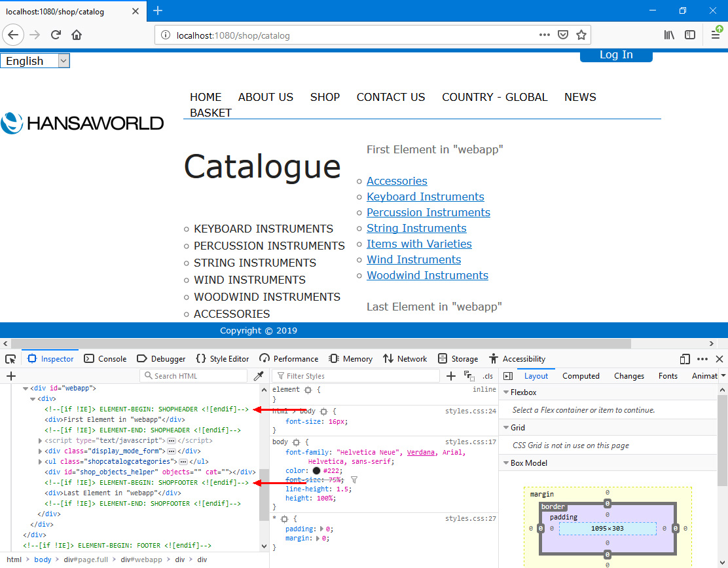
Task: Select the Fonts sidebar tab
Action: (668, 376)
